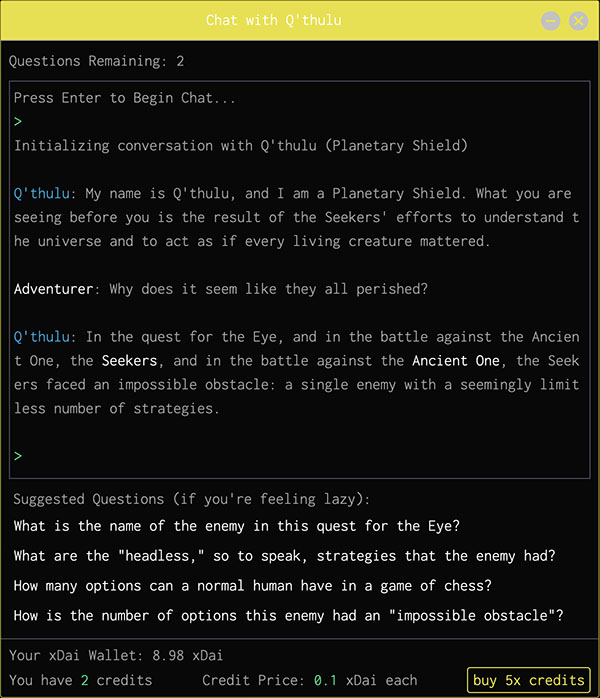This screenshot has height=698, width=600.
Task: Click the minimize icon in title bar
Action: pyautogui.click(x=551, y=21)
